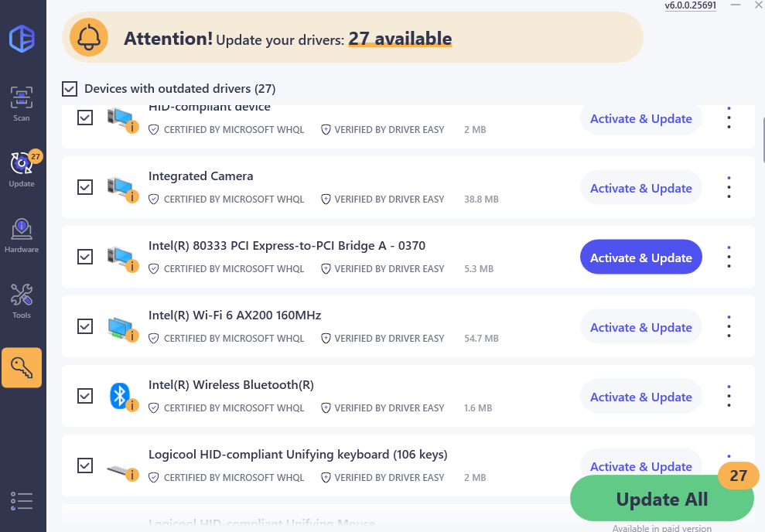
Task: Click Activate & Update for Intel PCI Bridge
Action: point(640,257)
